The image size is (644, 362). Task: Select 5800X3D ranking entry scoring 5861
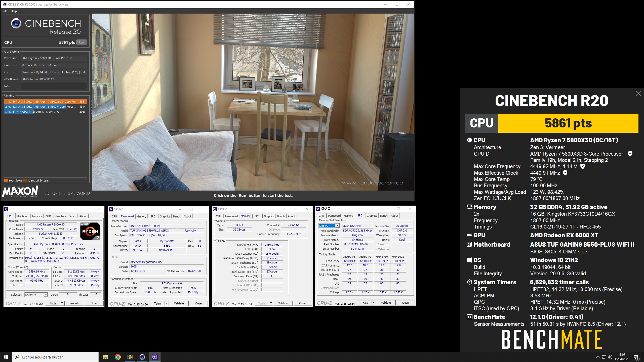pos(45,102)
